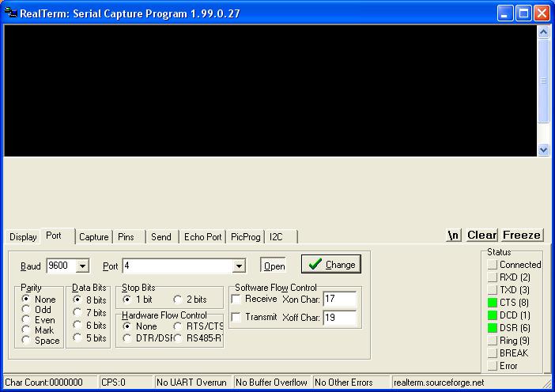Screen dimensions: 555x392
Task: Click the RXD status indicator box
Action: click(x=493, y=277)
